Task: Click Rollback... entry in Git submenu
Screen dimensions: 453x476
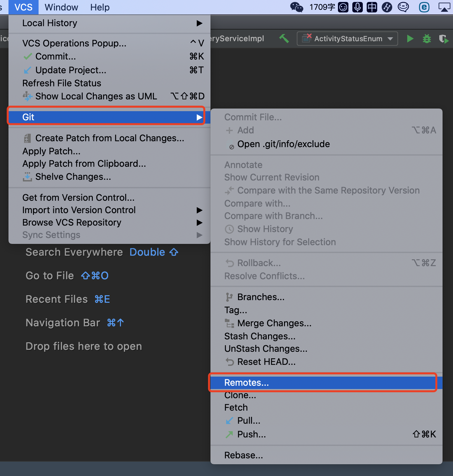Action: tap(327, 263)
